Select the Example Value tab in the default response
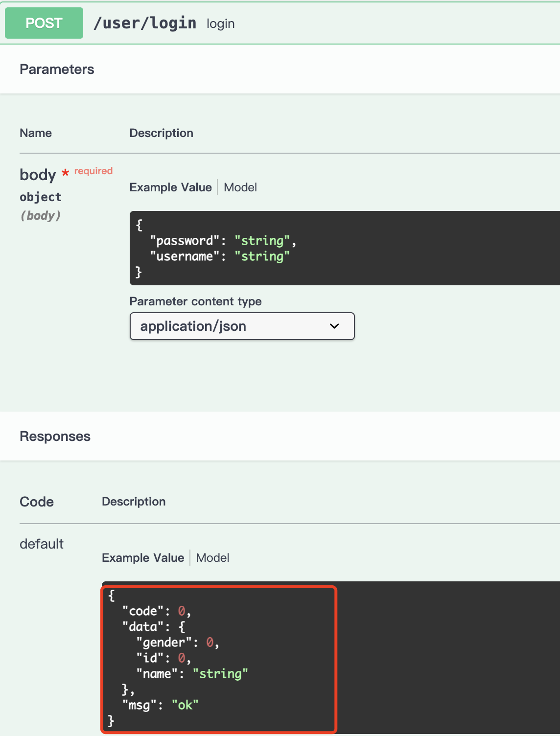This screenshot has width=560, height=736. point(143,558)
